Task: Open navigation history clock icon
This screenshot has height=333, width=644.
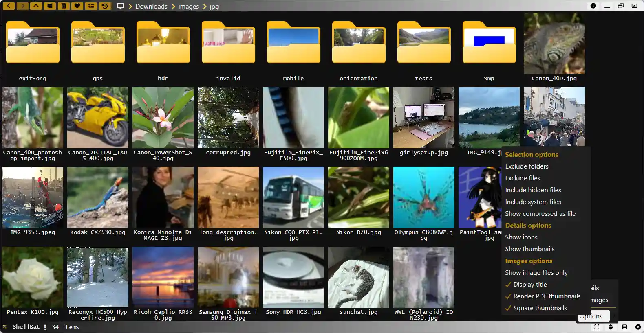Action: coord(105,6)
